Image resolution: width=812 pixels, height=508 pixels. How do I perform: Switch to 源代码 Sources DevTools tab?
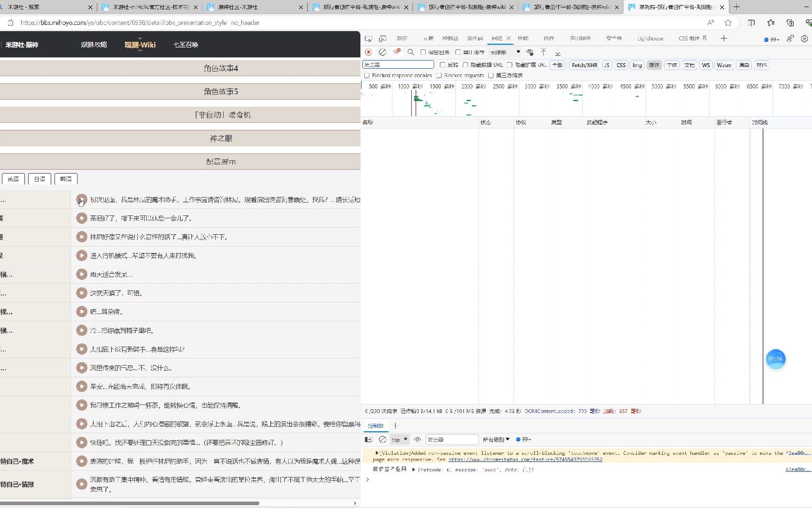point(475,39)
